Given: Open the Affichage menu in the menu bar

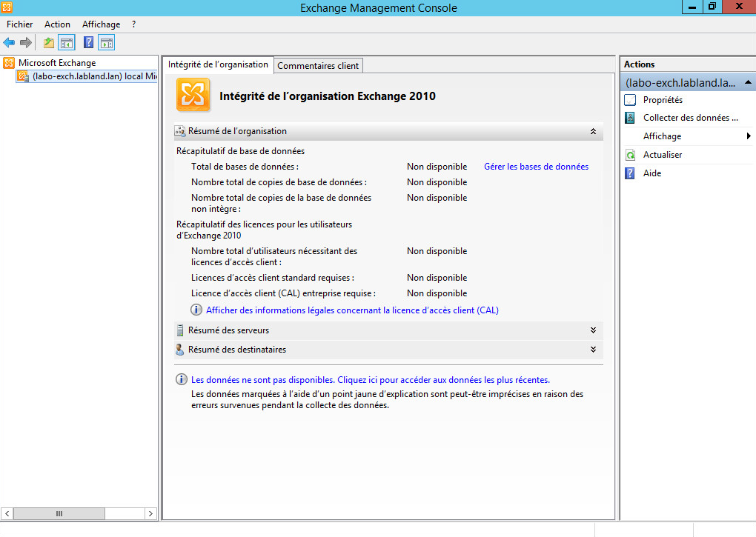Looking at the screenshot, I should click(101, 24).
